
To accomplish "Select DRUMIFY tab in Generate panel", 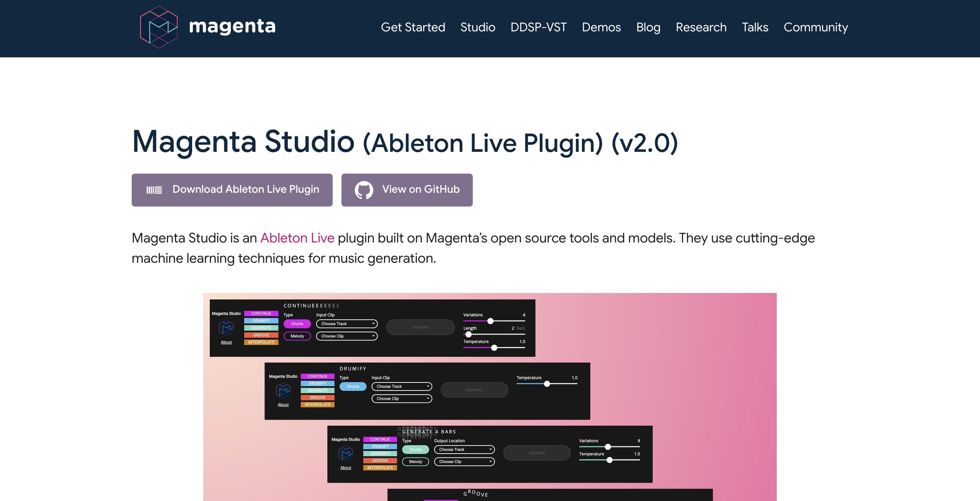I will (x=380, y=447).
